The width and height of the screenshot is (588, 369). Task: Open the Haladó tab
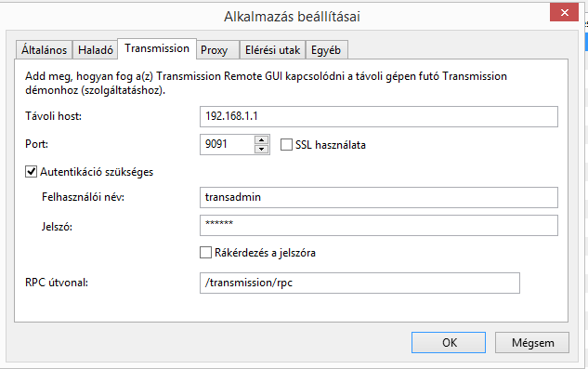96,50
